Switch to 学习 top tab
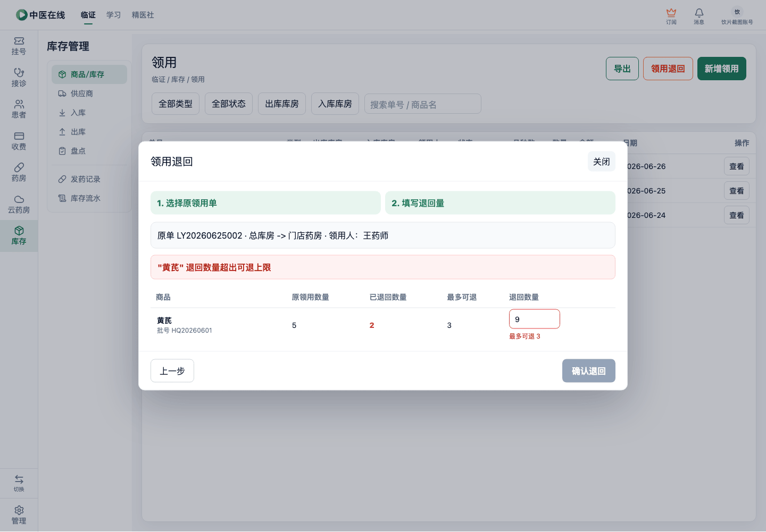Image resolution: width=766 pixels, height=532 pixels. pyautogui.click(x=114, y=15)
